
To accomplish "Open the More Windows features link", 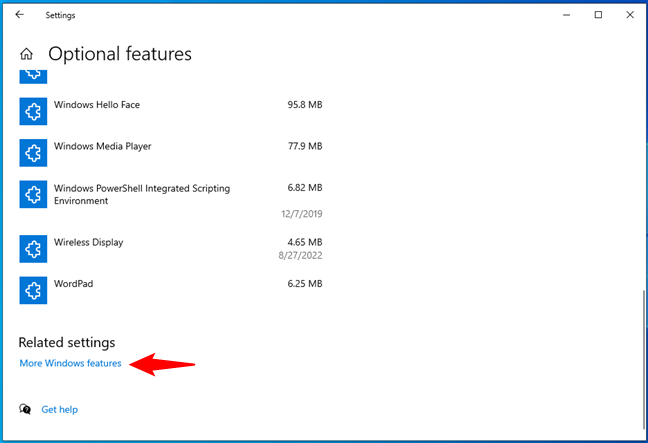I will pos(71,363).
